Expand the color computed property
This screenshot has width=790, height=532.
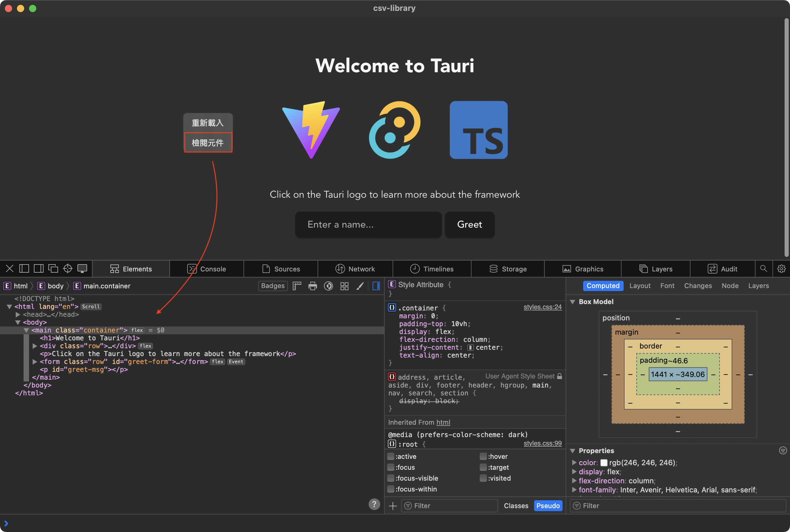coord(574,462)
